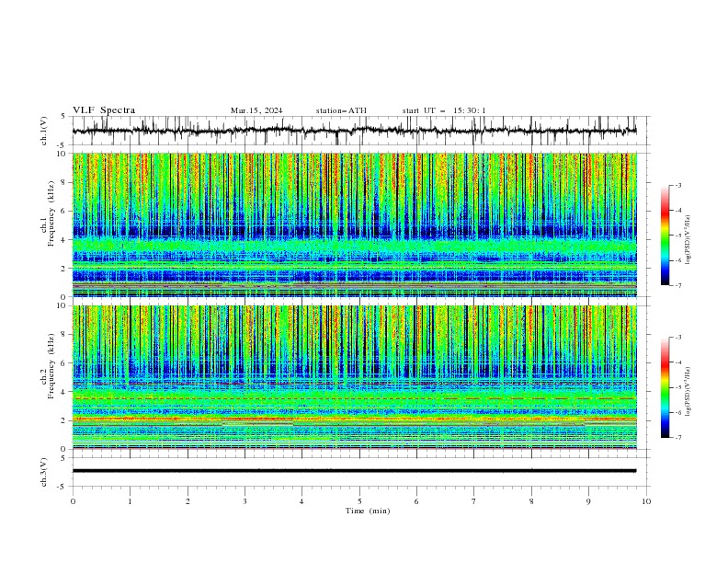The image size is (728, 563).
Task: Select the "ch.1 Frequency (kHz)" axis label
Action: [x=48, y=214]
